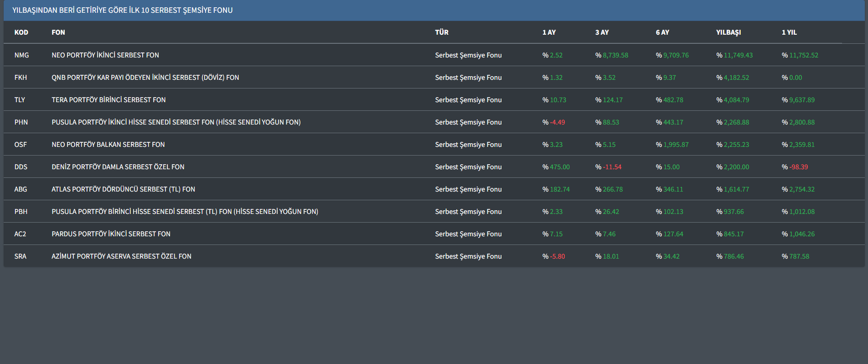Click the TÜR column header

(441, 32)
